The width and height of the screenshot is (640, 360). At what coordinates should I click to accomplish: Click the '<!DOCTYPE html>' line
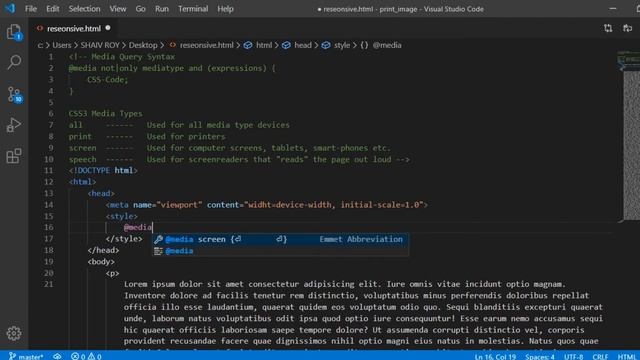pyautogui.click(x=103, y=170)
